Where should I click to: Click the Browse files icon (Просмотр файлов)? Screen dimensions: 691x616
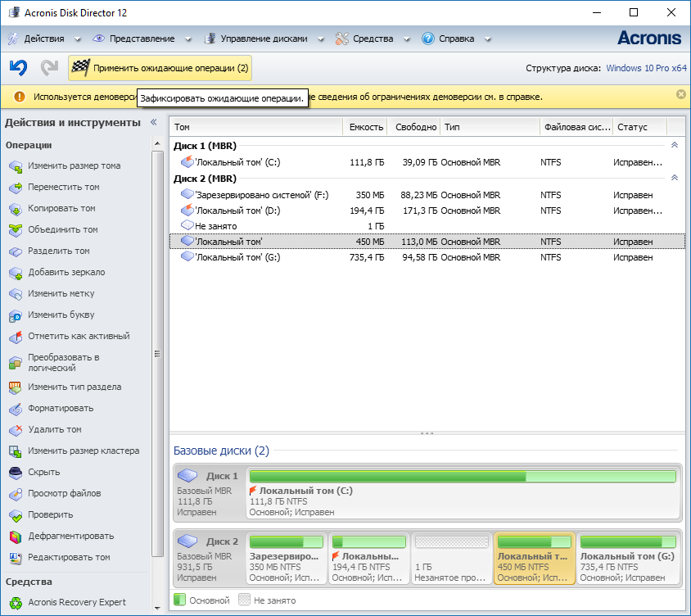(x=16, y=494)
